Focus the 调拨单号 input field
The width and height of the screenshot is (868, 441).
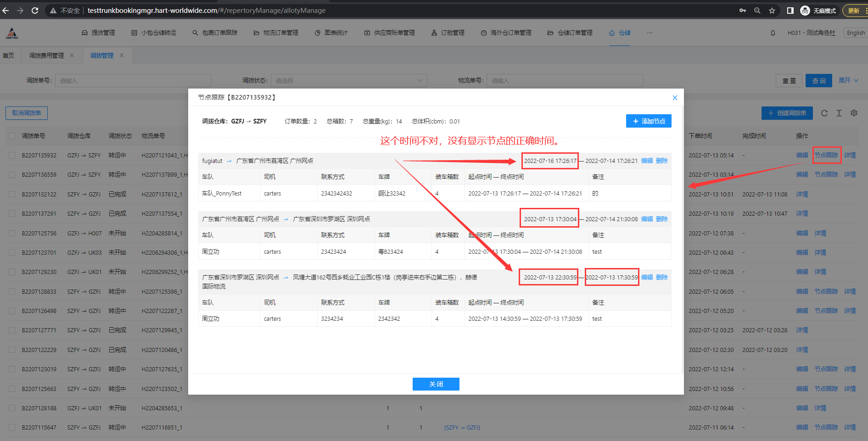click(x=133, y=81)
